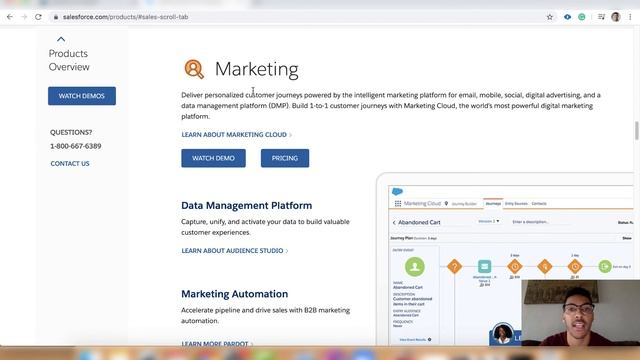Click the chat agent avatar bubble
This screenshot has width=640, height=360.
coord(503,333)
